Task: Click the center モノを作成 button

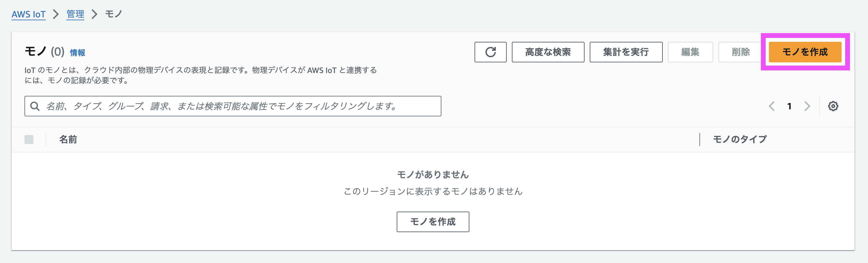Action: pos(433,222)
